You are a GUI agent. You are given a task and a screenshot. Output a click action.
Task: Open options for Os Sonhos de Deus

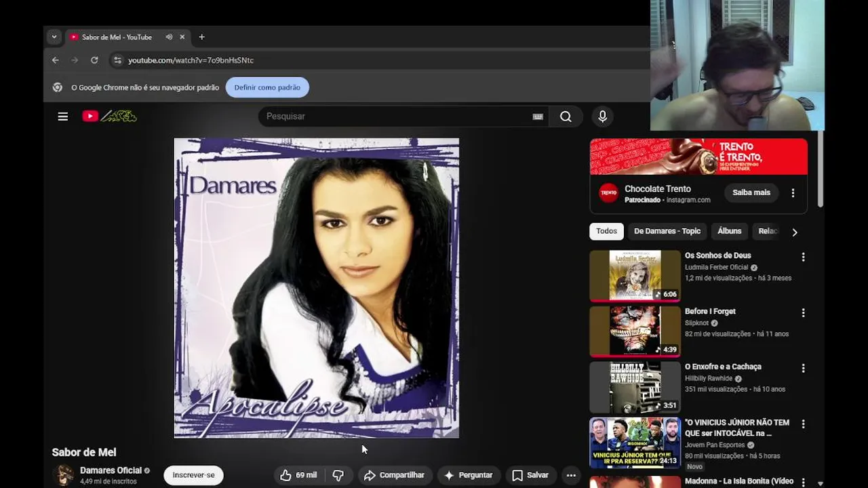pyautogui.click(x=803, y=257)
